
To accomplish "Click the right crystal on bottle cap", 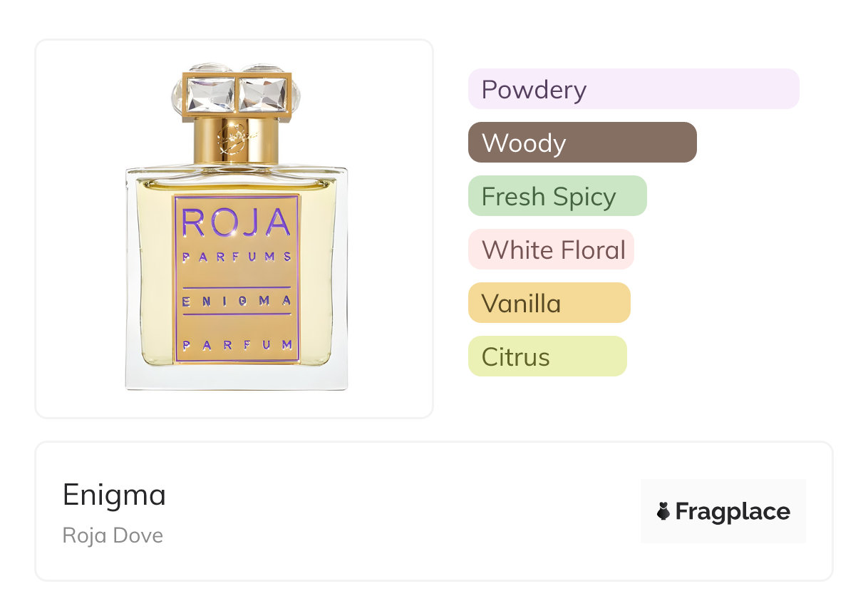I will pyautogui.click(x=262, y=94).
